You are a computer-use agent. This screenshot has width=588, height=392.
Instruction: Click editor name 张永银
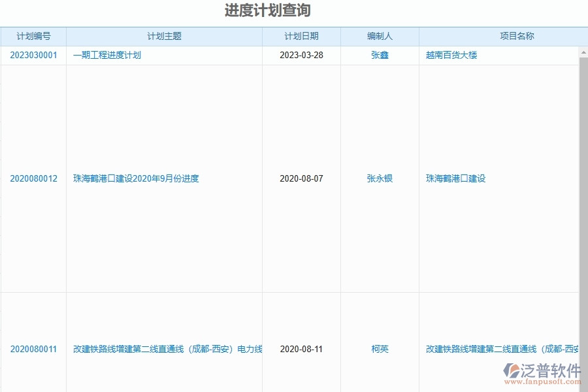click(x=380, y=178)
